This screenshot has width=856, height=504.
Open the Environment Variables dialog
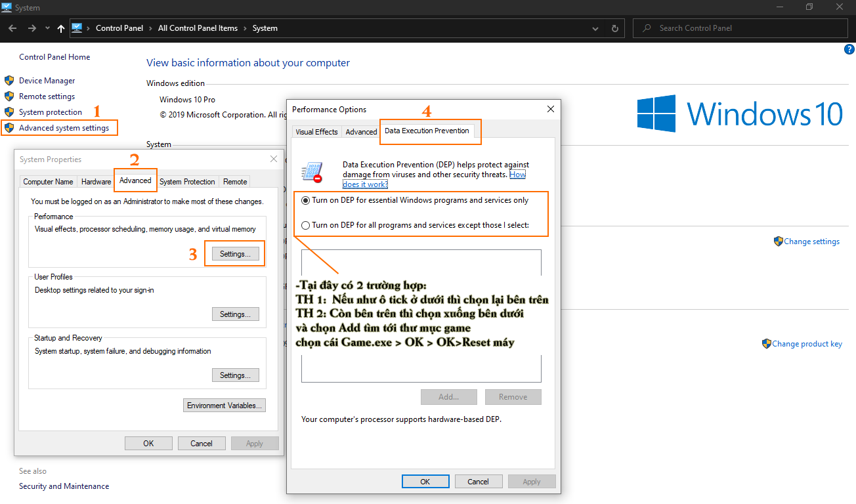[x=225, y=406]
